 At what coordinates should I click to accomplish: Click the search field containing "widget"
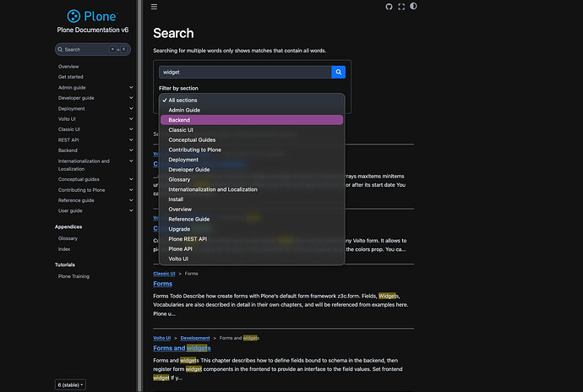pyautogui.click(x=243, y=72)
